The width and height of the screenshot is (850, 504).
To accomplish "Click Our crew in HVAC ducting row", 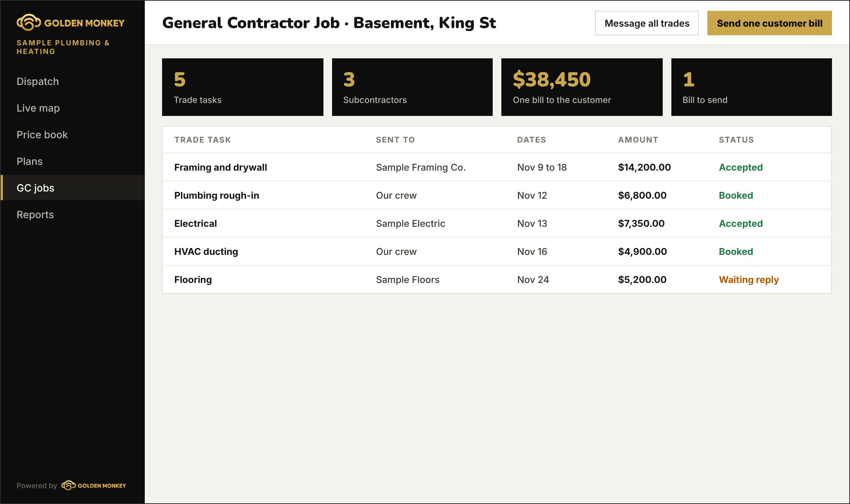I will [x=396, y=251].
